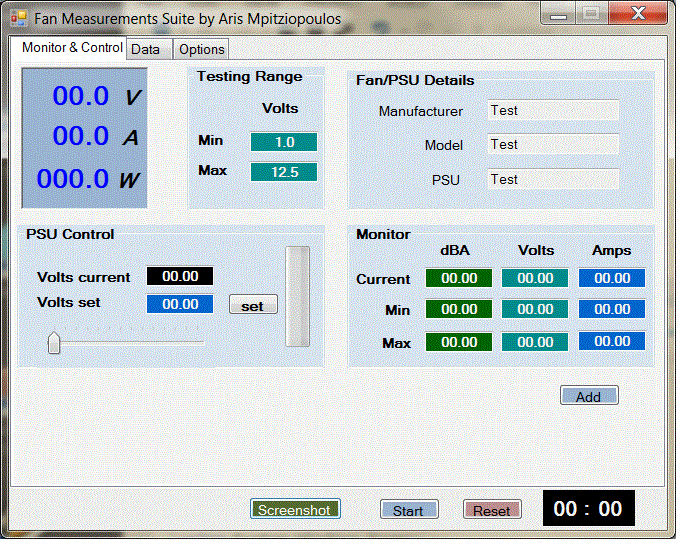Click the Min Volts monitor value

535,309
